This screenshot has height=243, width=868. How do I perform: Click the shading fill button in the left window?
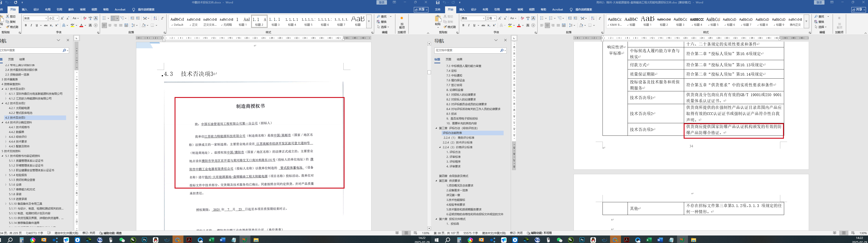point(144,25)
